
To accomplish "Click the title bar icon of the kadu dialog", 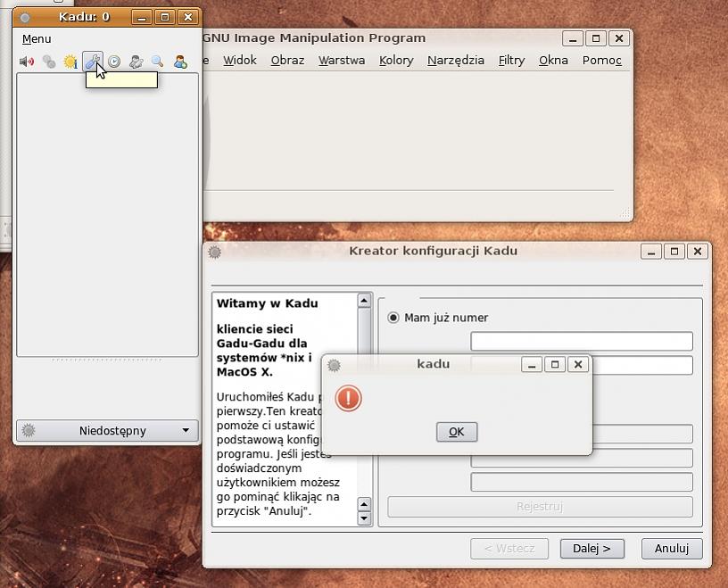I will point(334,365).
